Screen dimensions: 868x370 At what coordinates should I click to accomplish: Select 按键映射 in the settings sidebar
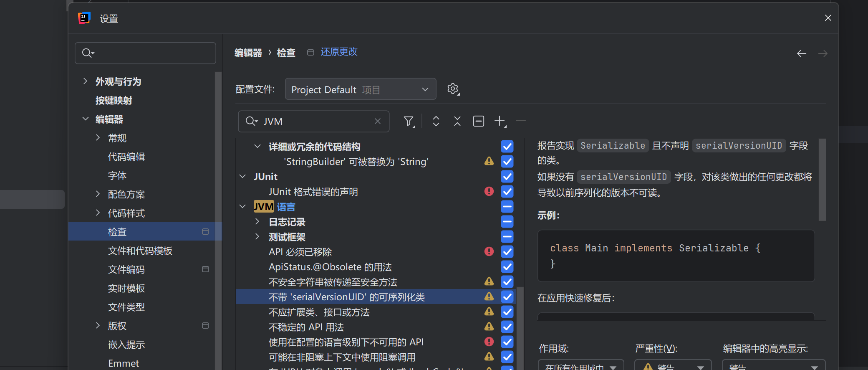pyautogui.click(x=114, y=100)
